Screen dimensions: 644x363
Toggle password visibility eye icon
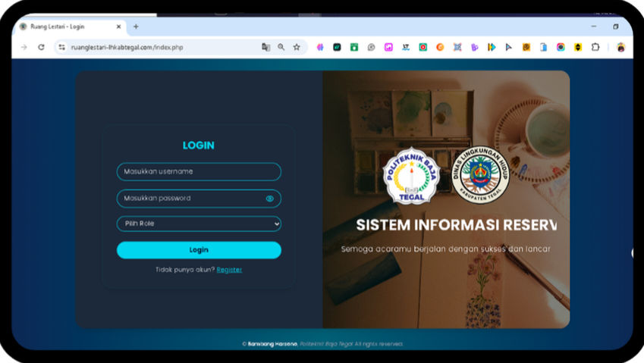(269, 199)
